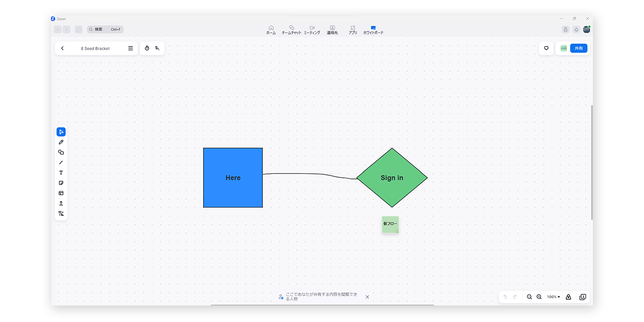Activate the select arrow tool
This screenshot has width=644, height=322.
(x=61, y=132)
